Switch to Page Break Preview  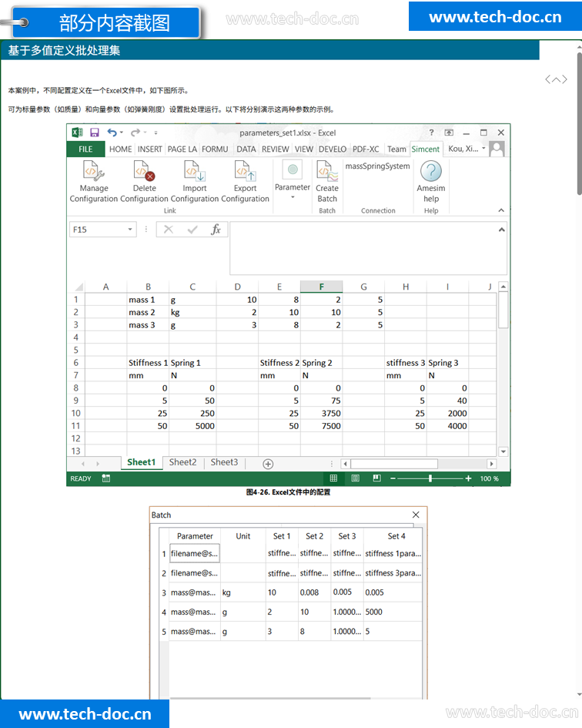[x=377, y=478]
